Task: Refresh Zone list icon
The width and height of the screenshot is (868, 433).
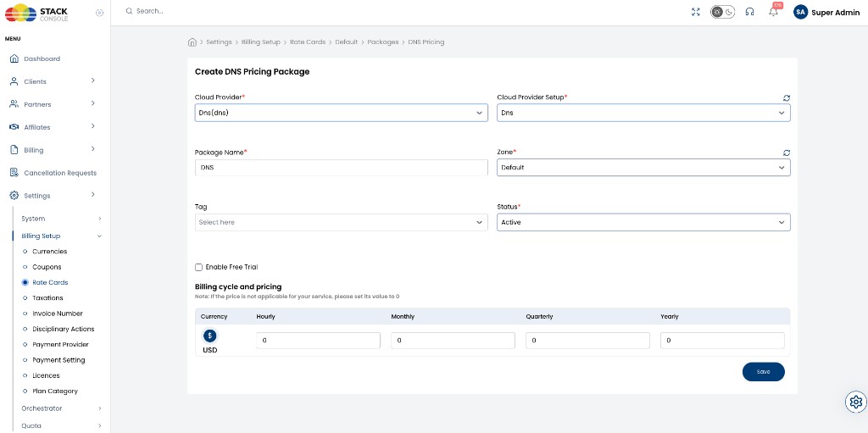Action: click(x=786, y=153)
